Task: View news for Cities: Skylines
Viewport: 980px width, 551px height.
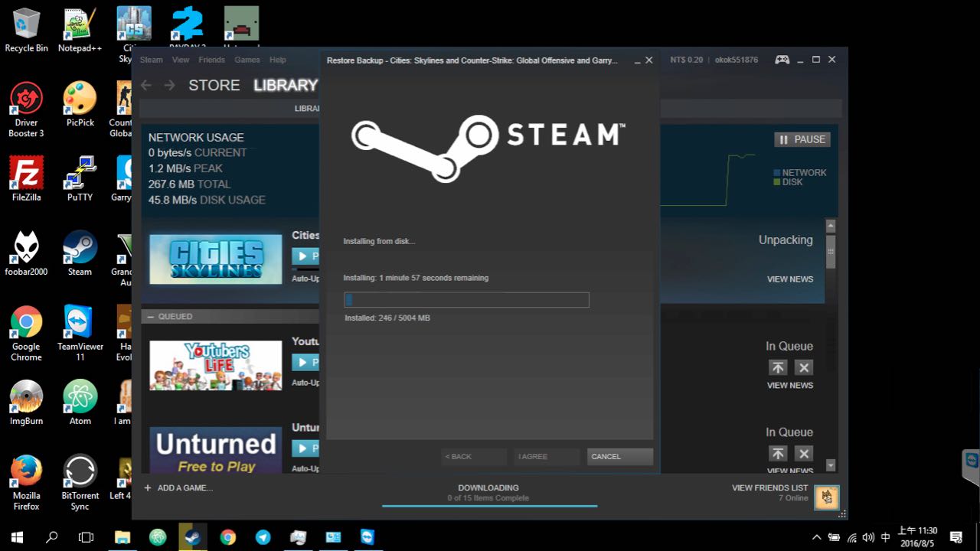Action: tap(790, 279)
